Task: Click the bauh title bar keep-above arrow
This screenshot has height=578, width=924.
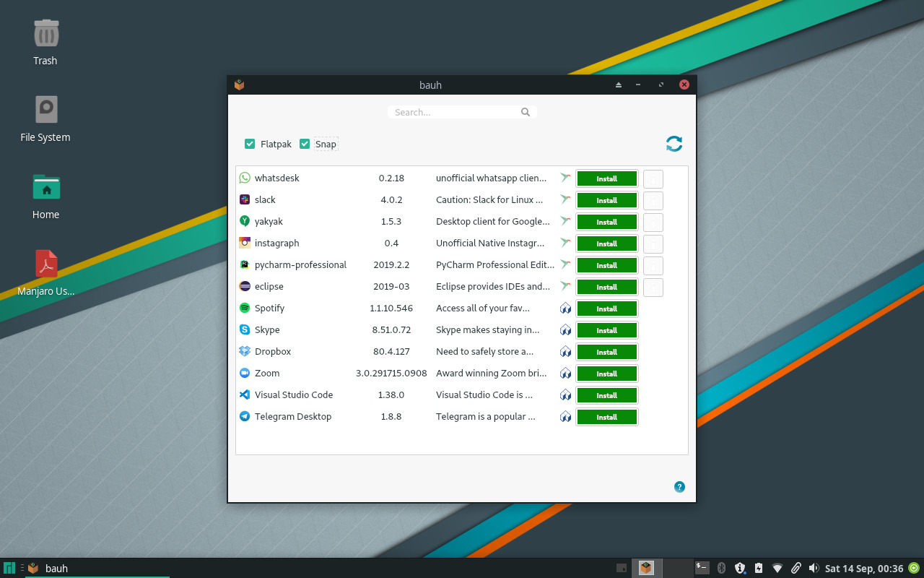Action: click(x=619, y=85)
